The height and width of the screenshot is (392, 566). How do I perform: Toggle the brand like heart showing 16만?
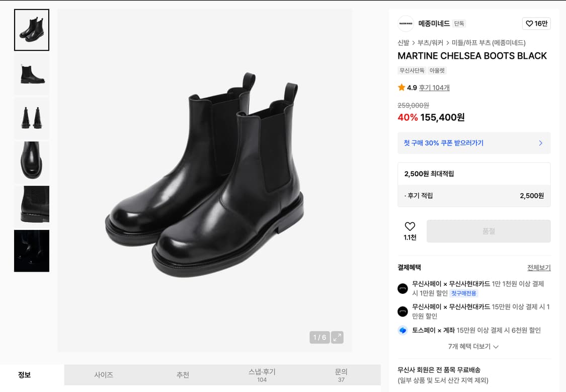pos(536,24)
